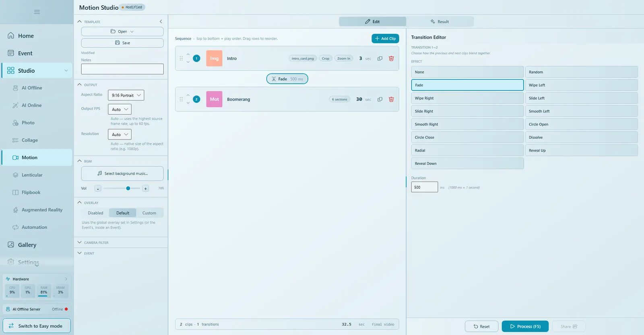The height and width of the screenshot is (335, 644).
Task: Delete the Boomerang clip with trash icon
Action: (391, 99)
